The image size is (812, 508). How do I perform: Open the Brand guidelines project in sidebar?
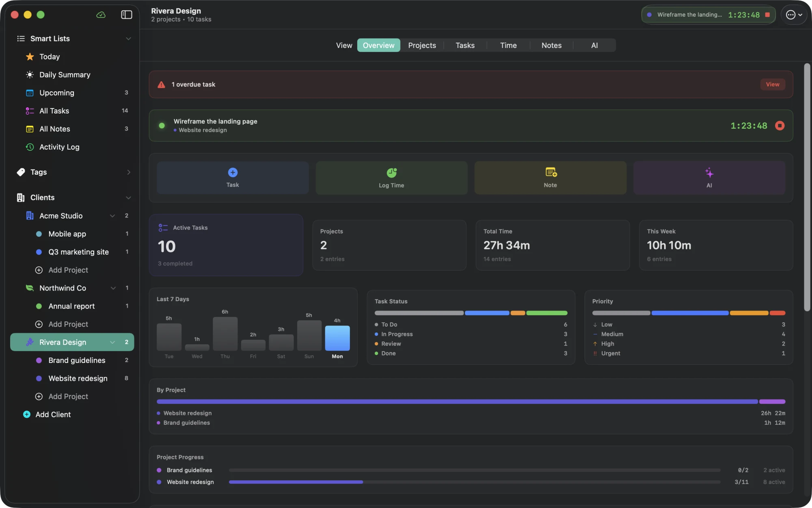[x=72, y=360]
